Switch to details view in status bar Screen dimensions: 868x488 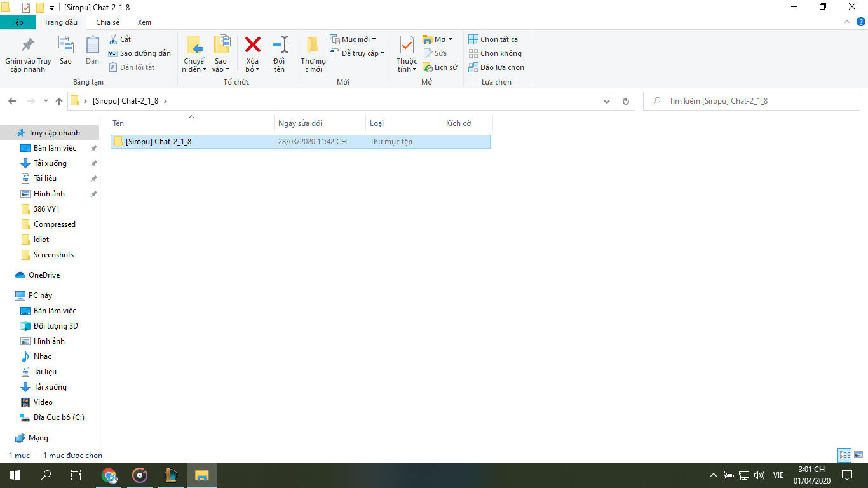(x=844, y=455)
